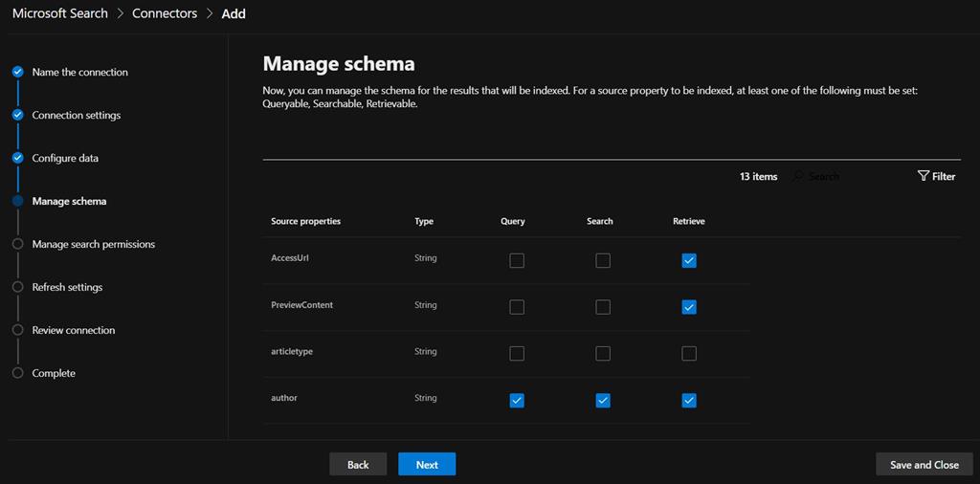Click the Filter funnel icon
Viewport: 980px width, 484px height.
pos(924,176)
